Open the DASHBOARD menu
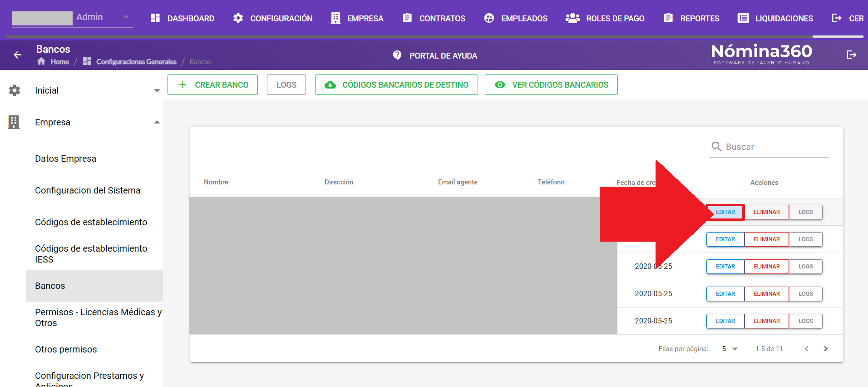 pyautogui.click(x=182, y=18)
